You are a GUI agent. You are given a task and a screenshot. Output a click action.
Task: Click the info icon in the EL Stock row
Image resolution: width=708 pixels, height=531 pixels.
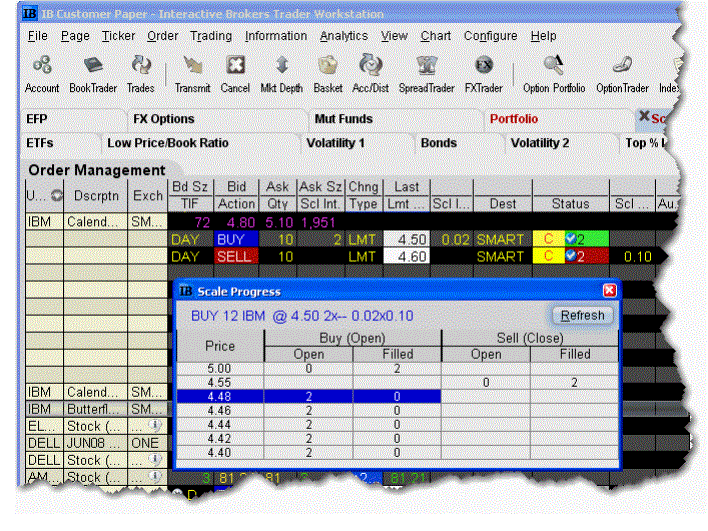point(155,425)
